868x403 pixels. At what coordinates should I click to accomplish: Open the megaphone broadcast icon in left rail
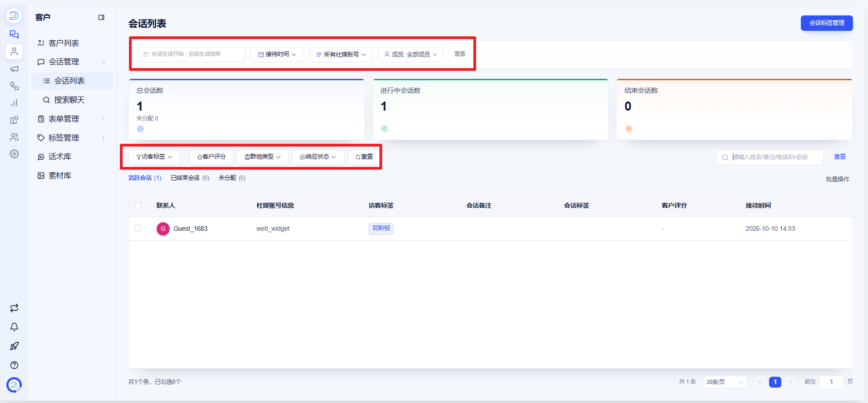(14, 69)
